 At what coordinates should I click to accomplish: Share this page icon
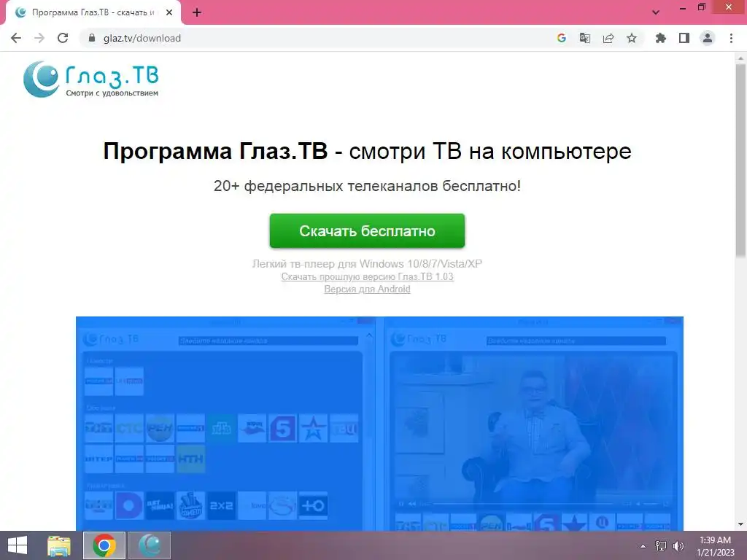tap(608, 38)
